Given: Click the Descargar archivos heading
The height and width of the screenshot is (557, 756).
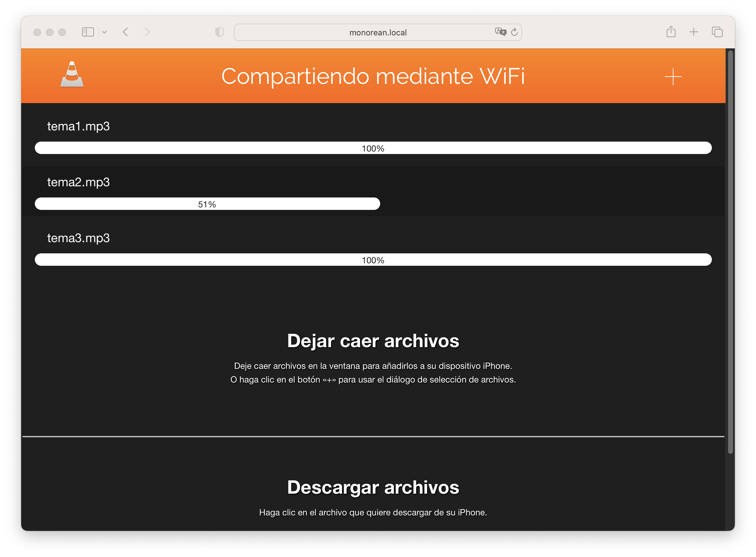Looking at the screenshot, I should 373,487.
